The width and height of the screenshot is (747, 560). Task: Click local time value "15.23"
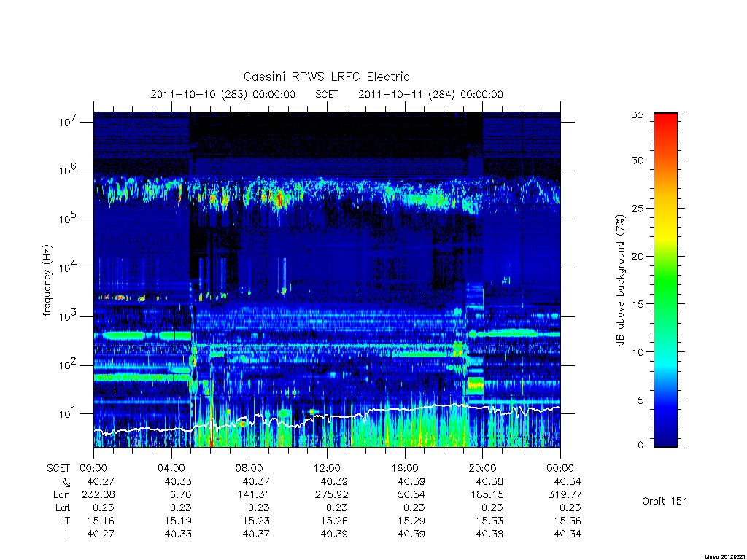(x=256, y=521)
